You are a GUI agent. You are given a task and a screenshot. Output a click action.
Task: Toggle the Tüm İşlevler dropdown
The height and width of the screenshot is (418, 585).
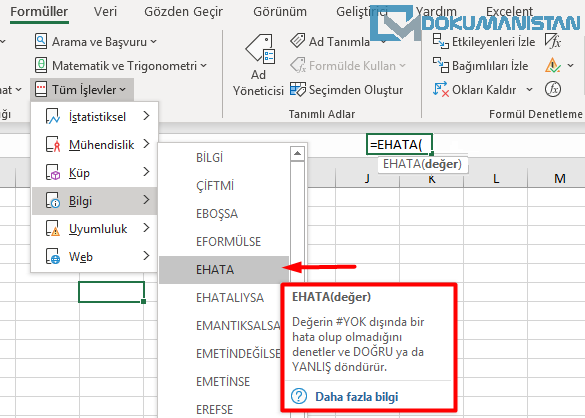tap(81, 90)
